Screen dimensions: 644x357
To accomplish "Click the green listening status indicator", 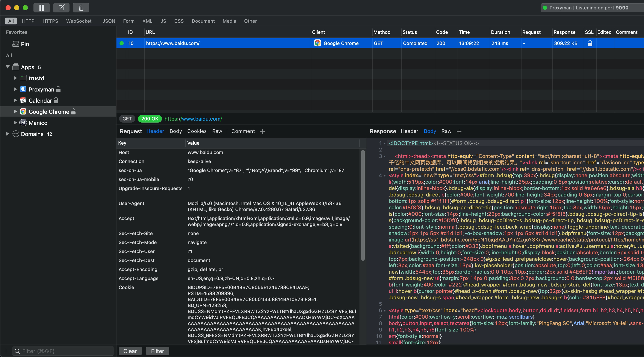I will (545, 8).
